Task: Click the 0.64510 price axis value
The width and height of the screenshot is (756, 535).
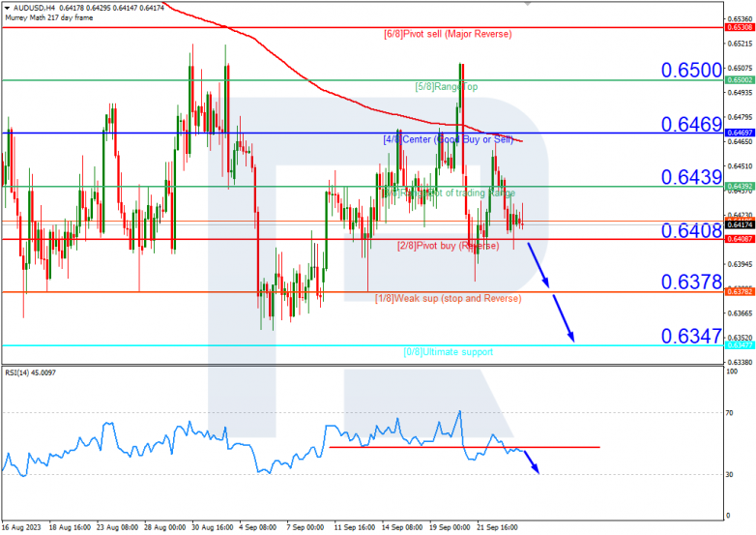Action: tap(740, 166)
